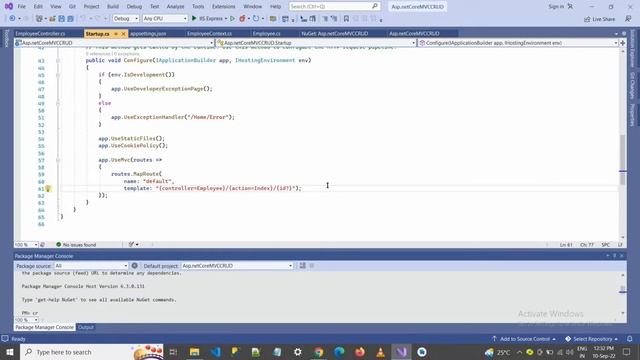
Task: Expand the IIS Express launch options arrow
Action: tap(226, 19)
